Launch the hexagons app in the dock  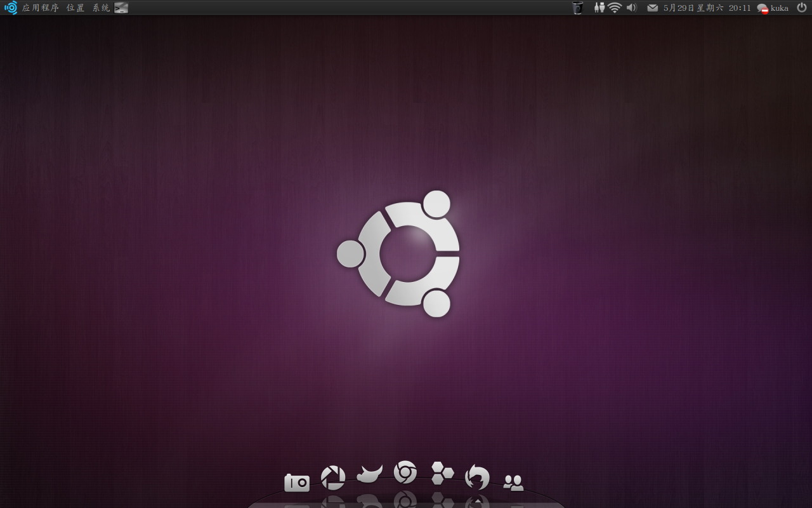click(x=442, y=473)
